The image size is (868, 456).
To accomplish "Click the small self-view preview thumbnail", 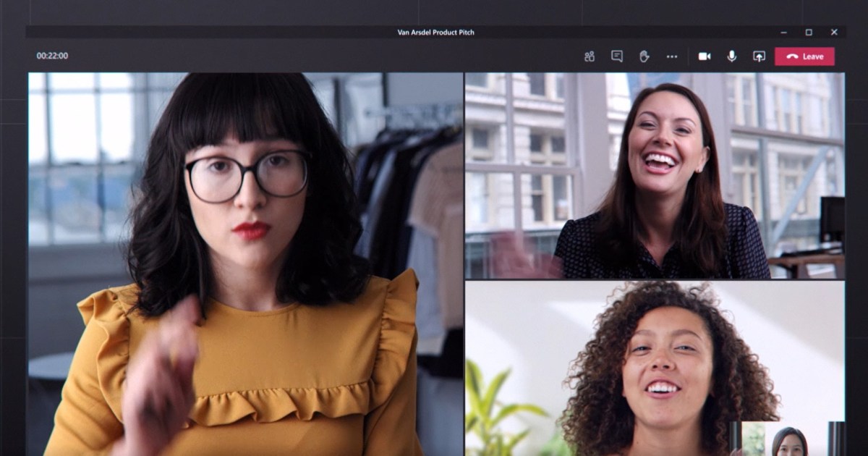I will pyautogui.click(x=787, y=439).
